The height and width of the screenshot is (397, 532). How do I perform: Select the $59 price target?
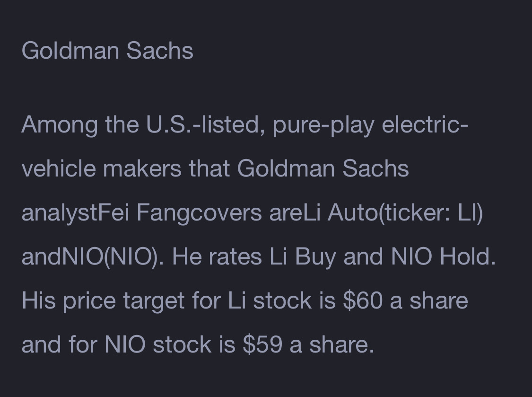tap(262, 344)
